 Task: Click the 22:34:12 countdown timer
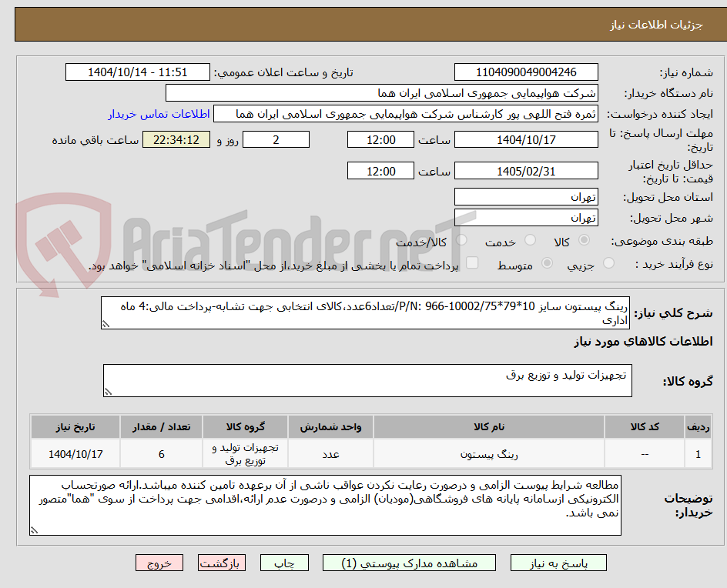pos(176,139)
